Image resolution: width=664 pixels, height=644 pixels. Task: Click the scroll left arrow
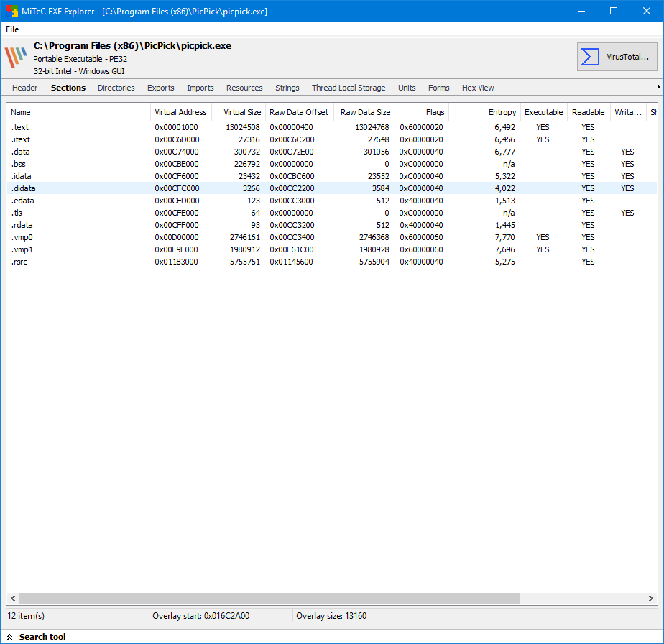coord(13,598)
